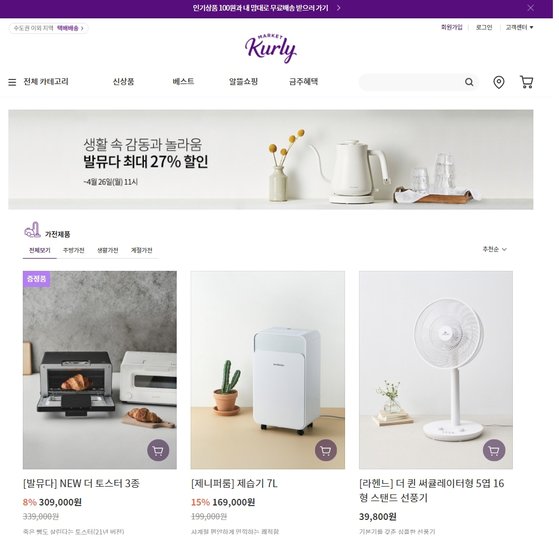The width and height of the screenshot is (559, 545).
Task: Open the 신상품 menu item
Action: (x=123, y=82)
